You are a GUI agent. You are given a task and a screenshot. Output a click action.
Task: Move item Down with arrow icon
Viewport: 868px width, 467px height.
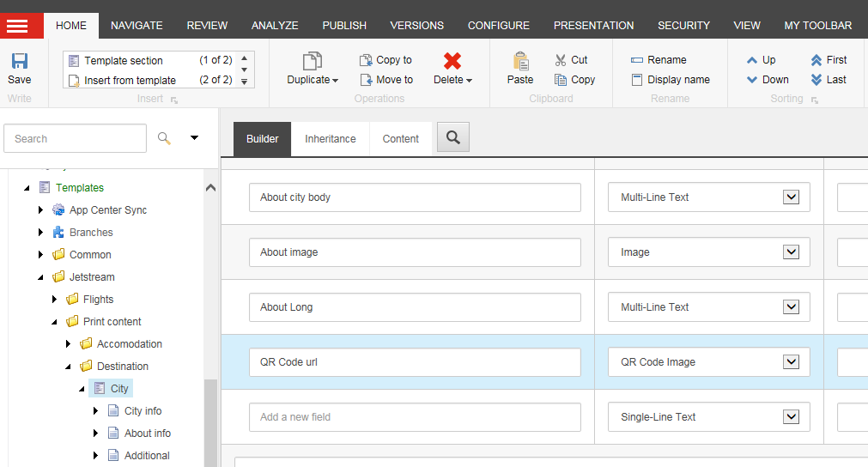752,80
